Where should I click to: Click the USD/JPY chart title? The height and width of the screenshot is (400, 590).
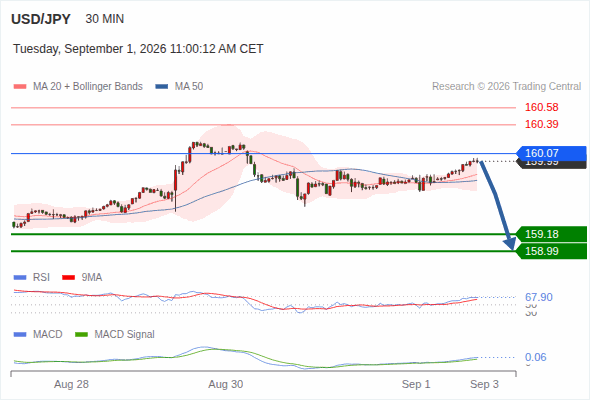click(x=41, y=19)
